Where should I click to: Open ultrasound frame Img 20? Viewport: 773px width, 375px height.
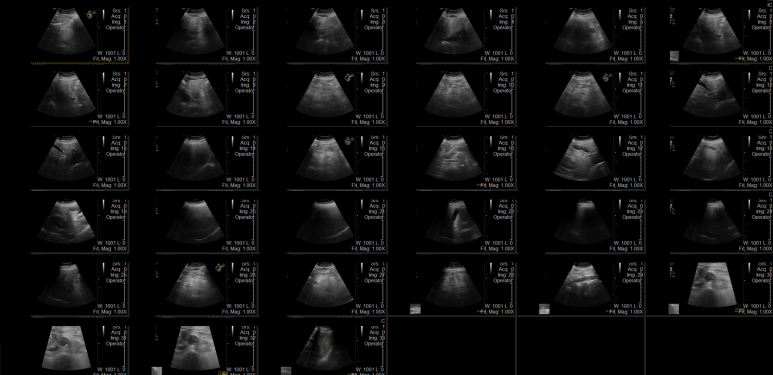pos(196,221)
